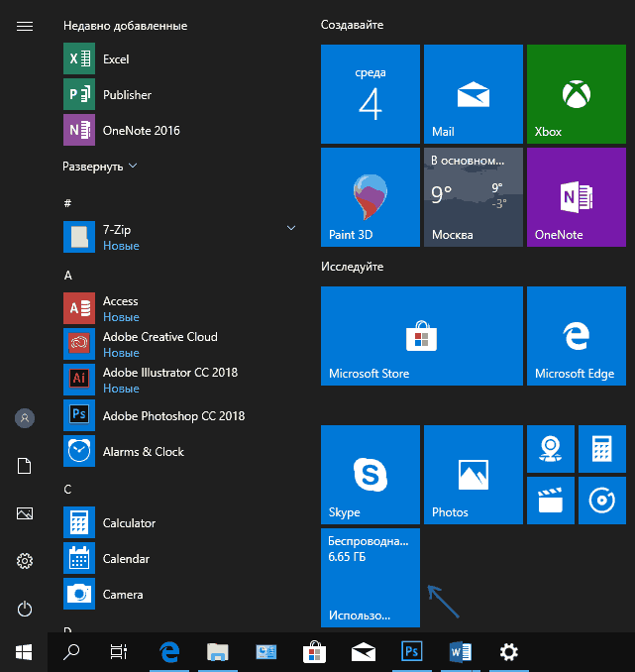Open Documents from the left sidebar
635x672 pixels.
click(25, 466)
